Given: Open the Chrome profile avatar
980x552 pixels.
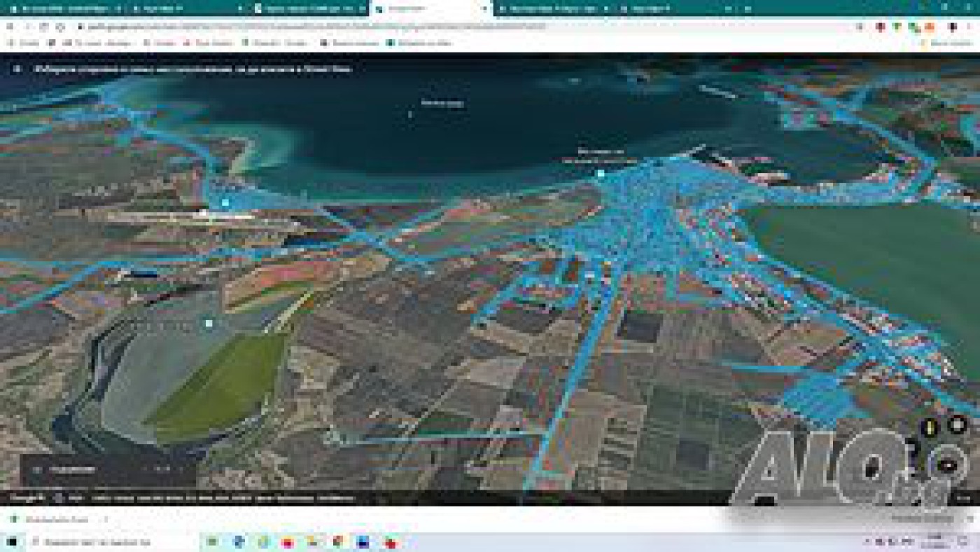Looking at the screenshot, I should click(952, 27).
